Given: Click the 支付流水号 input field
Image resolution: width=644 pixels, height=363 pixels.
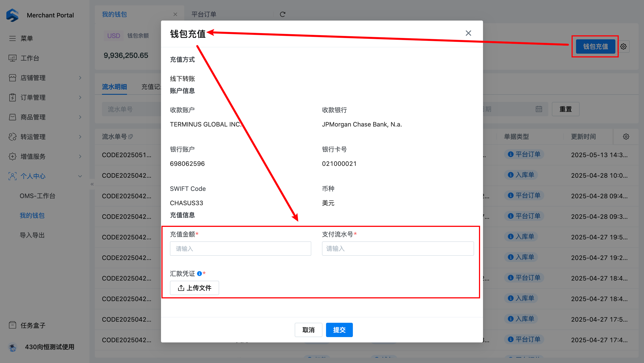Looking at the screenshot, I should coord(398,249).
